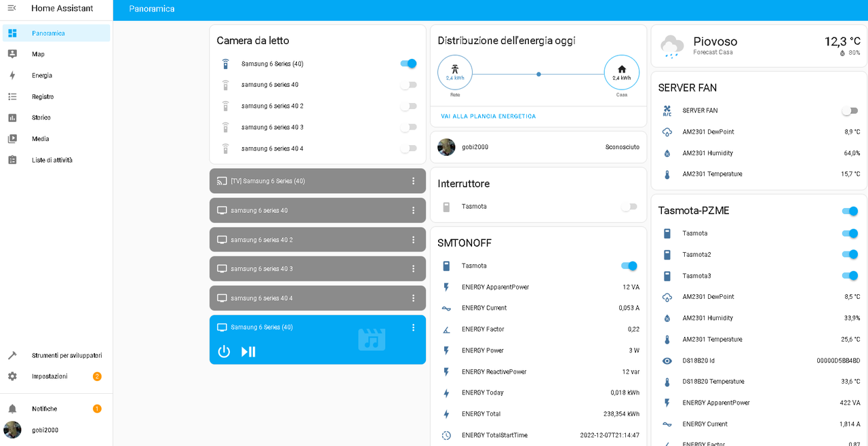Click the DS18B20 Temperature thermometer icon
This screenshot has width=868, height=446.
[x=667, y=382]
